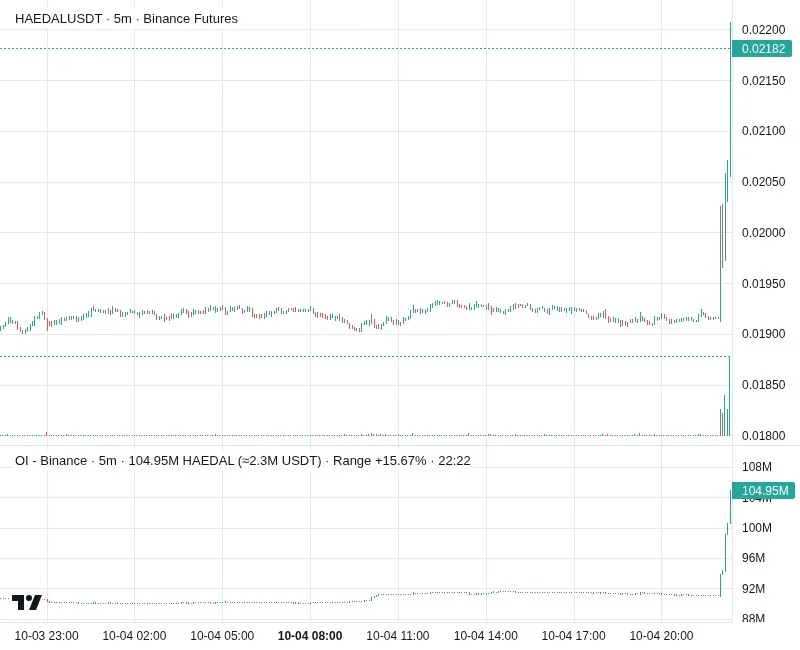800x650 pixels.
Task: Select the 10-04 02:00 time label
Action: (134, 636)
